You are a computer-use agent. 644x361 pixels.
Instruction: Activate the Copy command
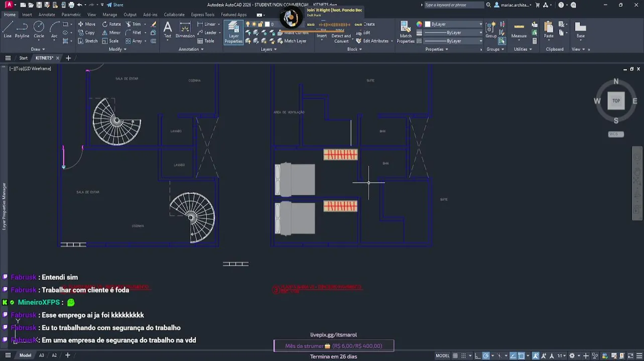coord(86,33)
